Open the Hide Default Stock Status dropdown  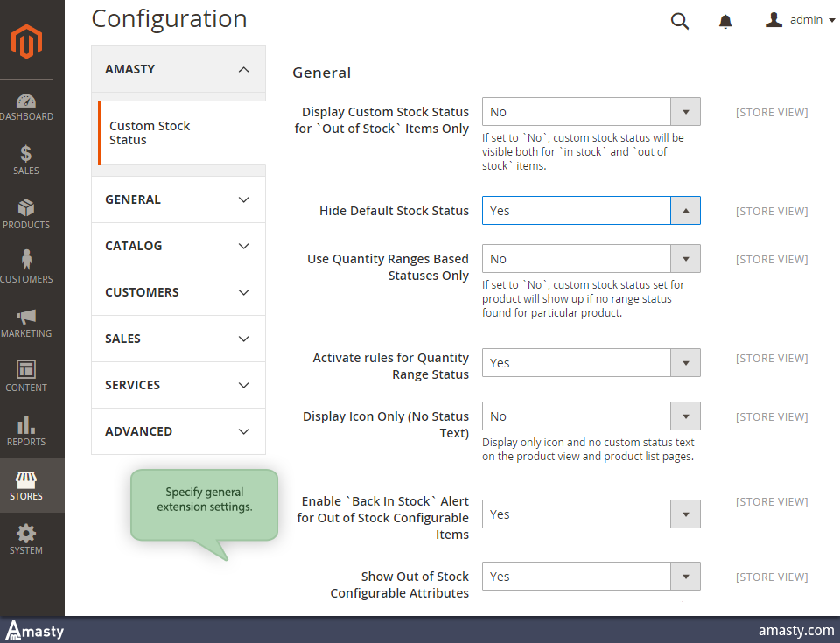click(591, 211)
